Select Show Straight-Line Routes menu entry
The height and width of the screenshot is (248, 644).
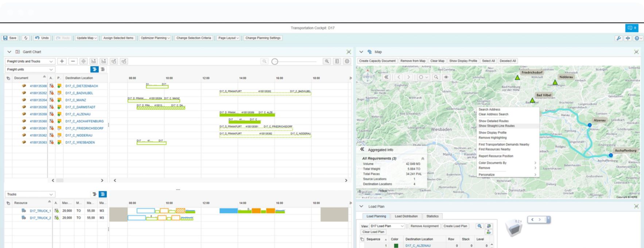[x=496, y=126]
